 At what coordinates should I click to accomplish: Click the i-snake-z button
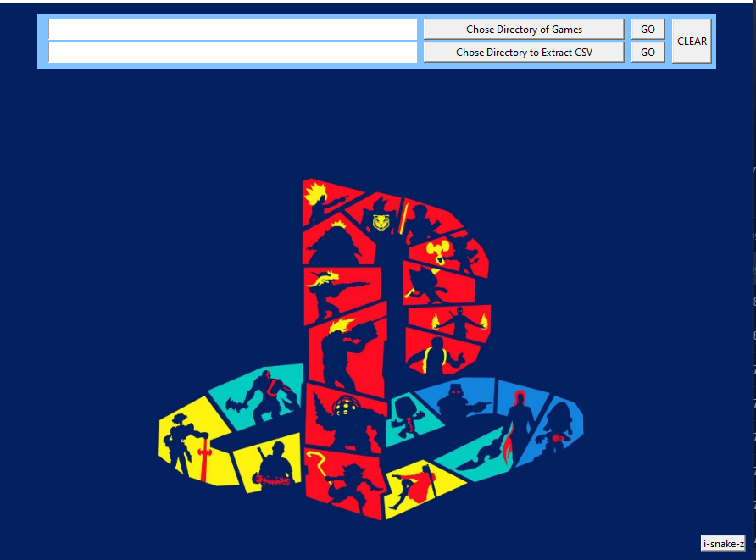point(723,543)
